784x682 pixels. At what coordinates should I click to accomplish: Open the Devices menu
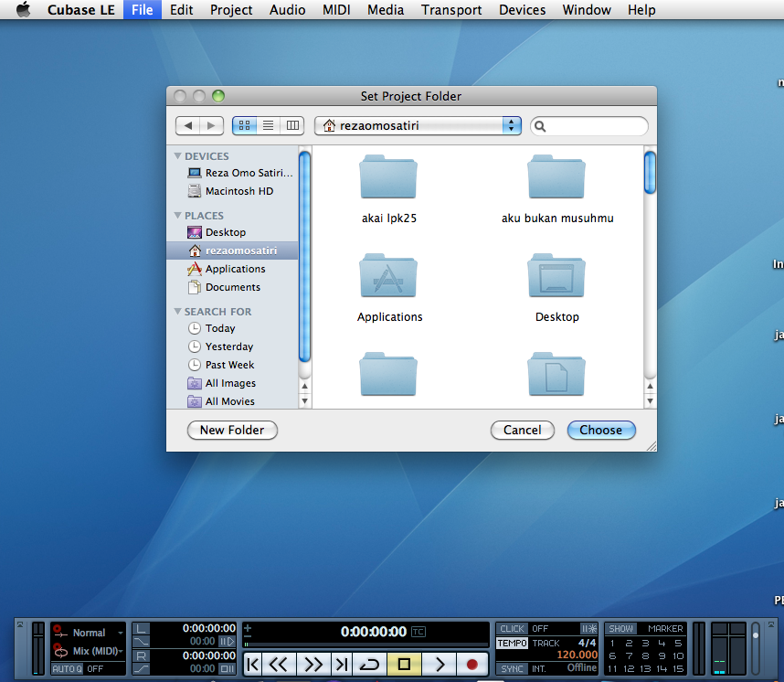pos(522,9)
